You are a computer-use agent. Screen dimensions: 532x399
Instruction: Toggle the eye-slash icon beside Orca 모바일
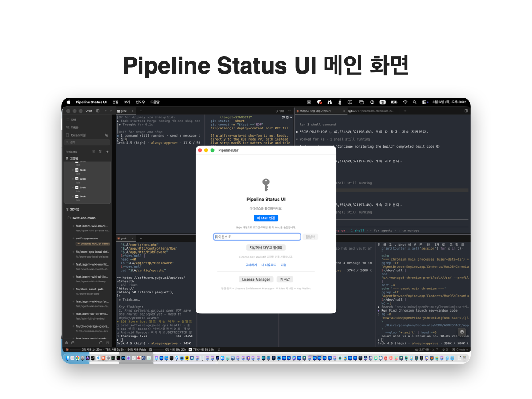106,135
